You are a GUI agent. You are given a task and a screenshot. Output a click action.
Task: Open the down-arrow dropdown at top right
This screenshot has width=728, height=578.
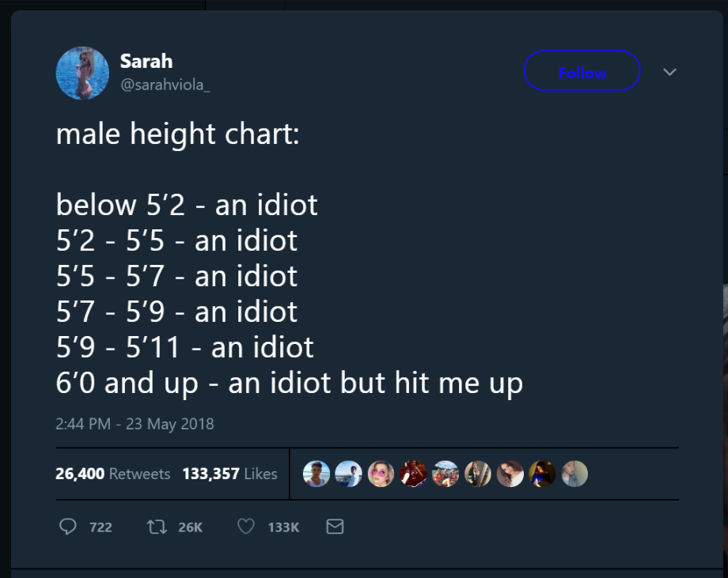coord(669,71)
